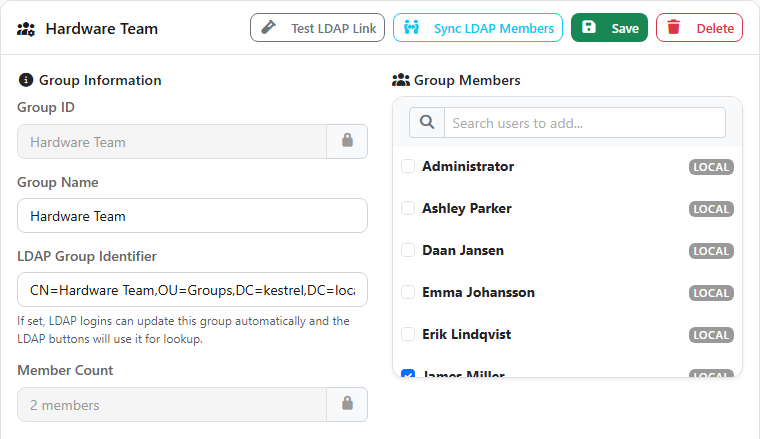Screen dimensions: 760x439
Task: Click the lock icon on Member Count field
Action: click(x=347, y=403)
